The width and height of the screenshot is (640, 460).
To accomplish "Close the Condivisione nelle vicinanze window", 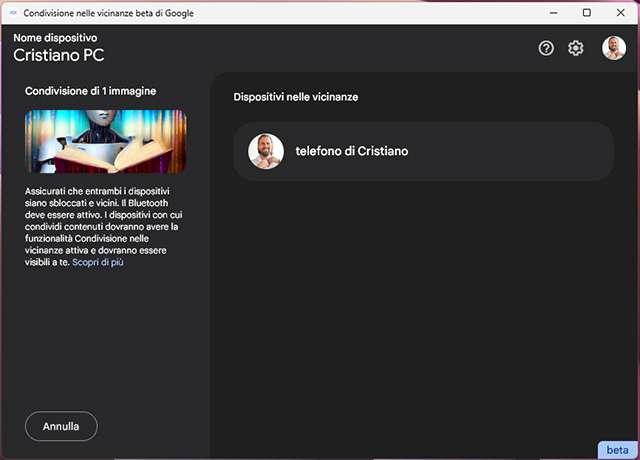I will [620, 13].
